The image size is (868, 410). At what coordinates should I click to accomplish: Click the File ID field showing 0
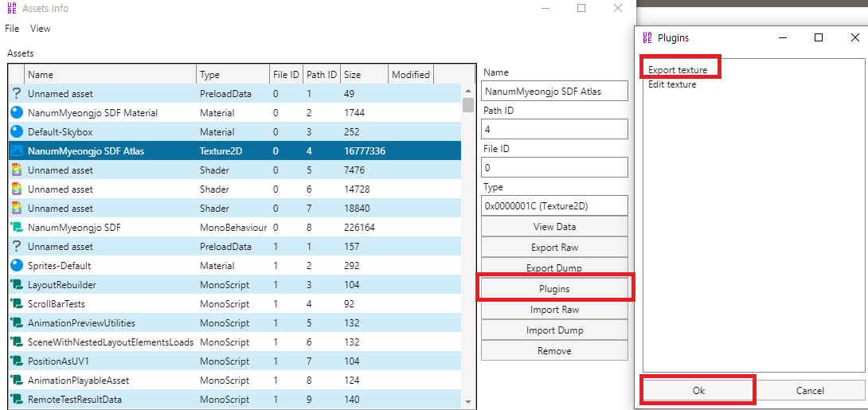[x=555, y=167]
